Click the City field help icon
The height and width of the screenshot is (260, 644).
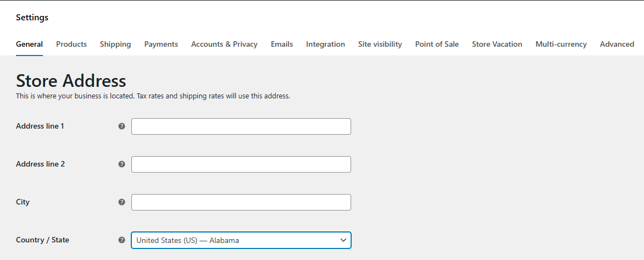click(122, 202)
